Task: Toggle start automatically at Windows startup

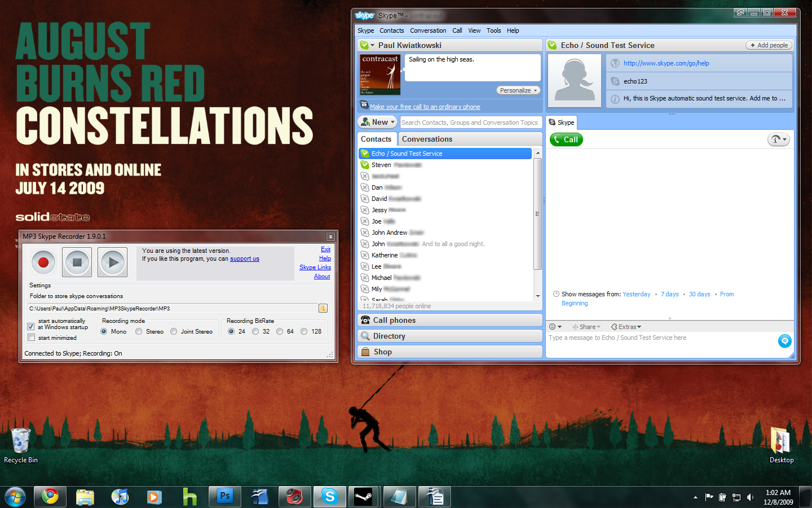Action: pos(31,326)
